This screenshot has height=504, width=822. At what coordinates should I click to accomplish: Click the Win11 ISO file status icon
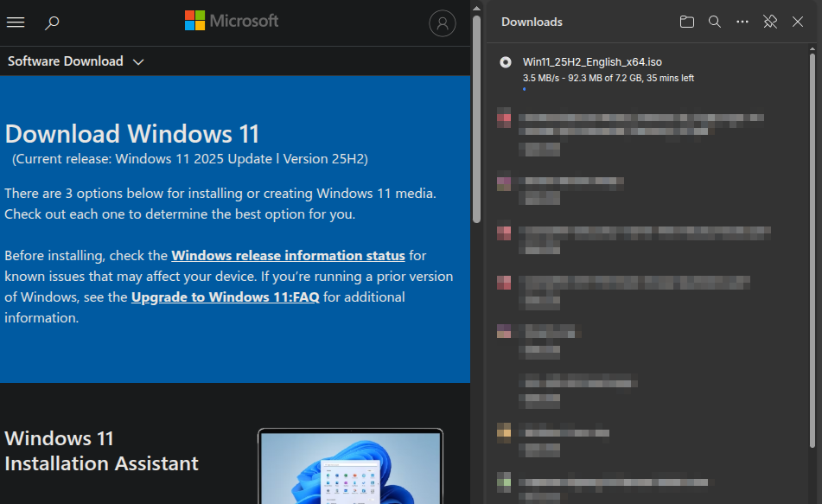pyautogui.click(x=505, y=62)
